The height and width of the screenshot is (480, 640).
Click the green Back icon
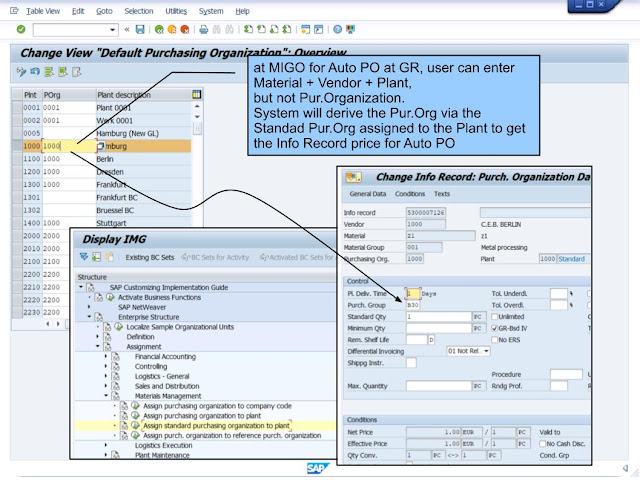coord(159,29)
